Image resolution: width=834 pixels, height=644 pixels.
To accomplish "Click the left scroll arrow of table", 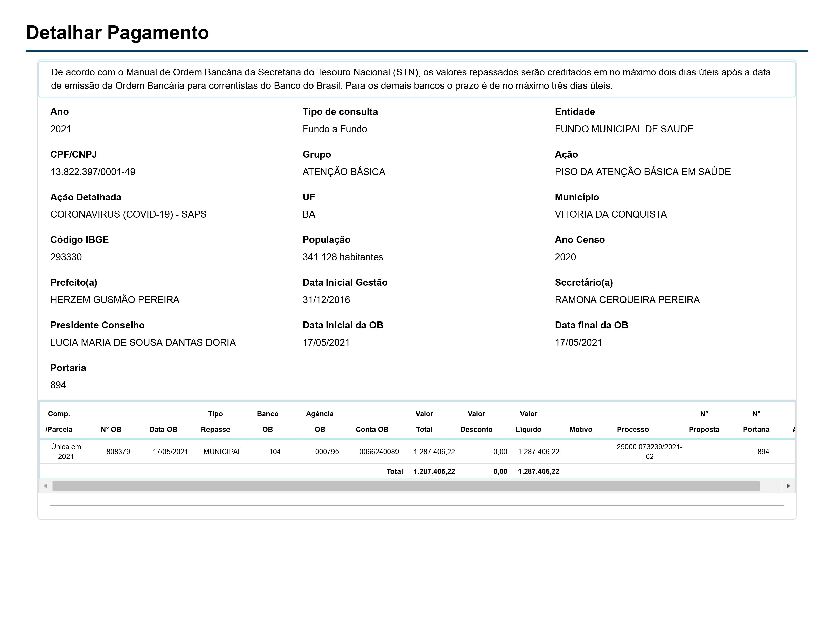I will [46, 486].
